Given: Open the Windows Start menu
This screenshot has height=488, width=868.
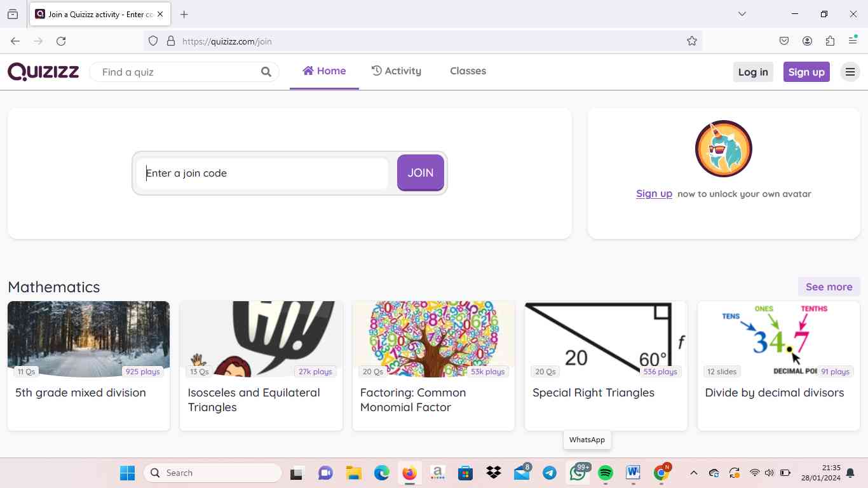Looking at the screenshot, I should coord(127,473).
